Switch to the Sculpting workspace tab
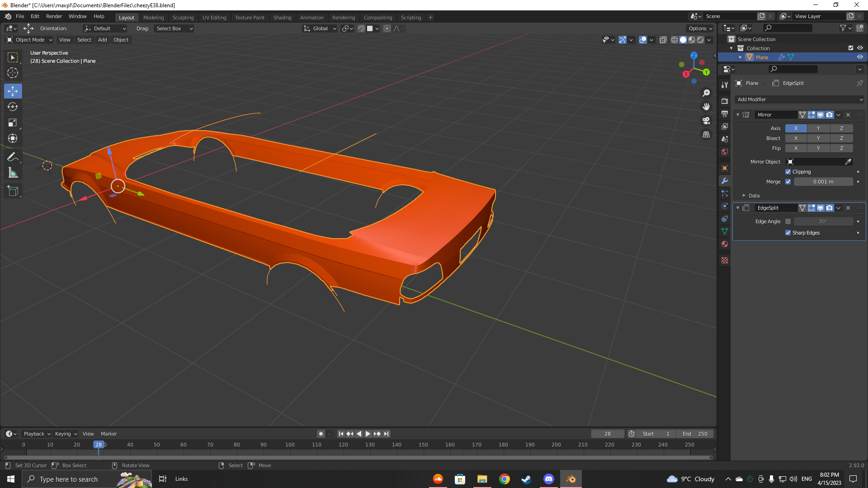The width and height of the screenshot is (868, 488). (183, 18)
